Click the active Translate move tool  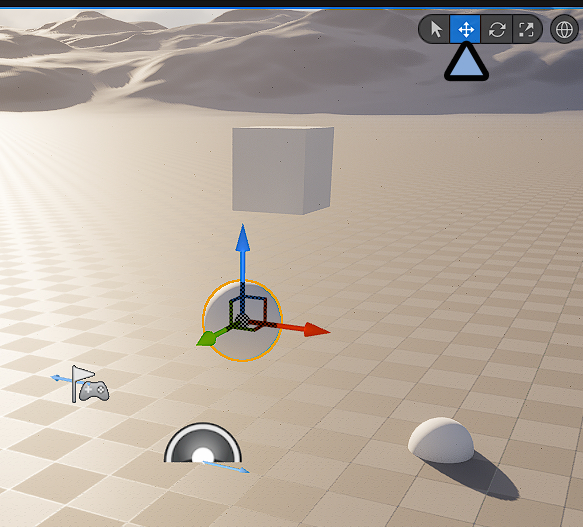pos(465,29)
